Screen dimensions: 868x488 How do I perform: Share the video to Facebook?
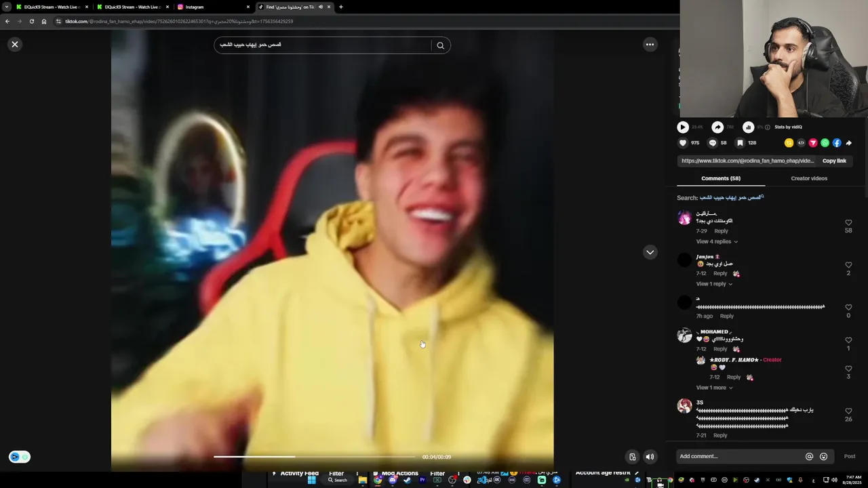(837, 143)
